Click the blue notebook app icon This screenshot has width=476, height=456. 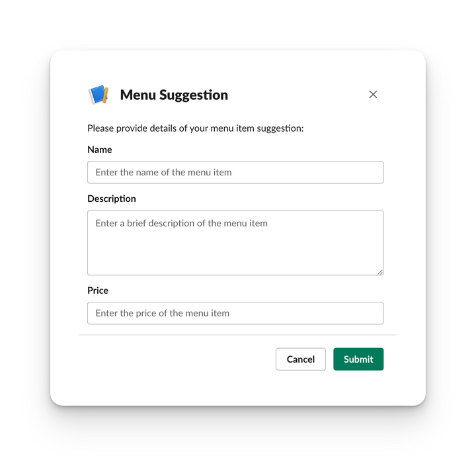[98, 95]
